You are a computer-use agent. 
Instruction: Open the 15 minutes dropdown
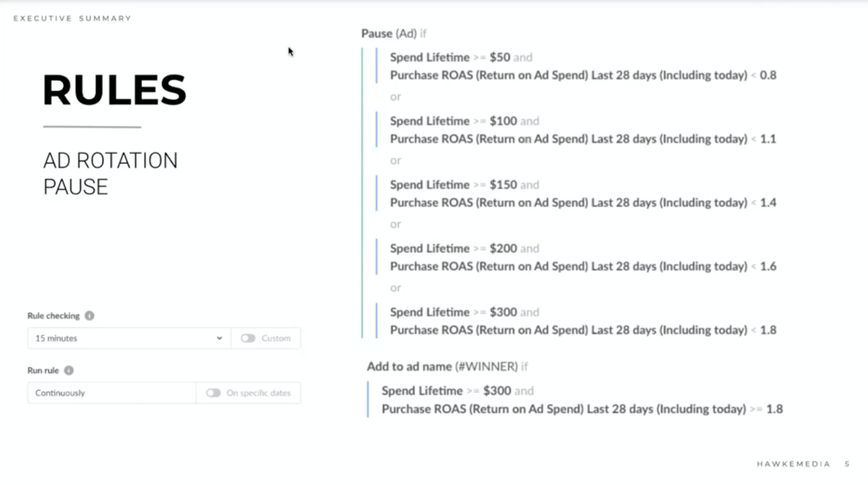click(x=129, y=338)
